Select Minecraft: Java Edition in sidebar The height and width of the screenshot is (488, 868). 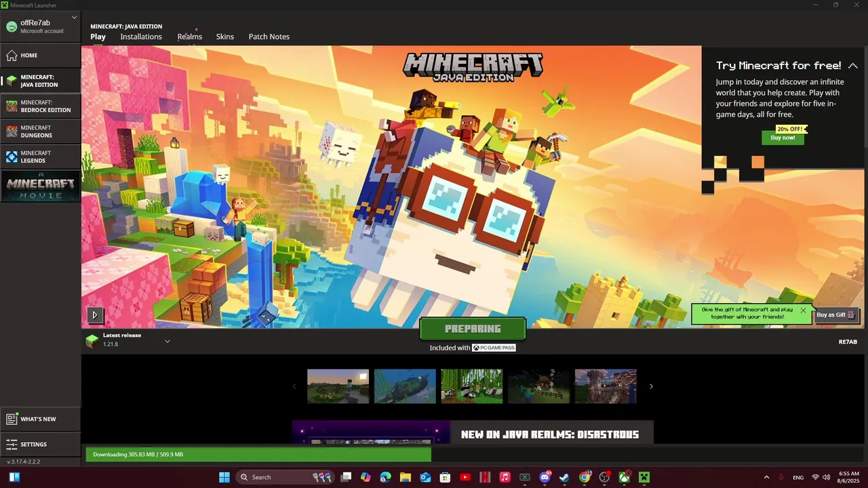click(x=40, y=81)
